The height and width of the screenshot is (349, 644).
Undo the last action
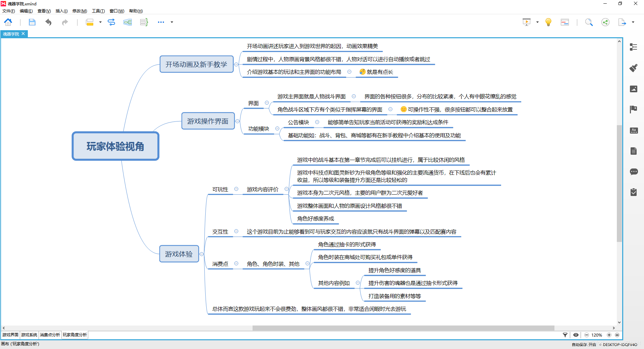coord(49,22)
